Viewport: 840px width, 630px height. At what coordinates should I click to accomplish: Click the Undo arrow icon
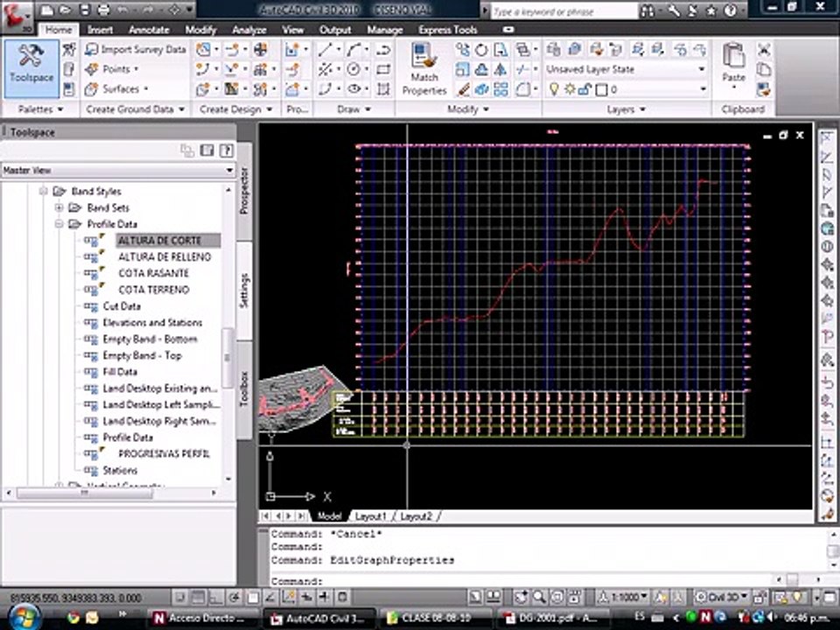coord(122,10)
